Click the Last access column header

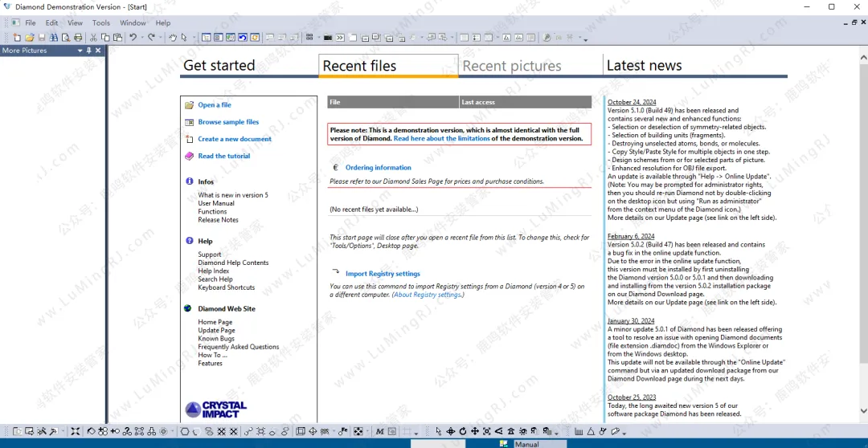(x=478, y=102)
